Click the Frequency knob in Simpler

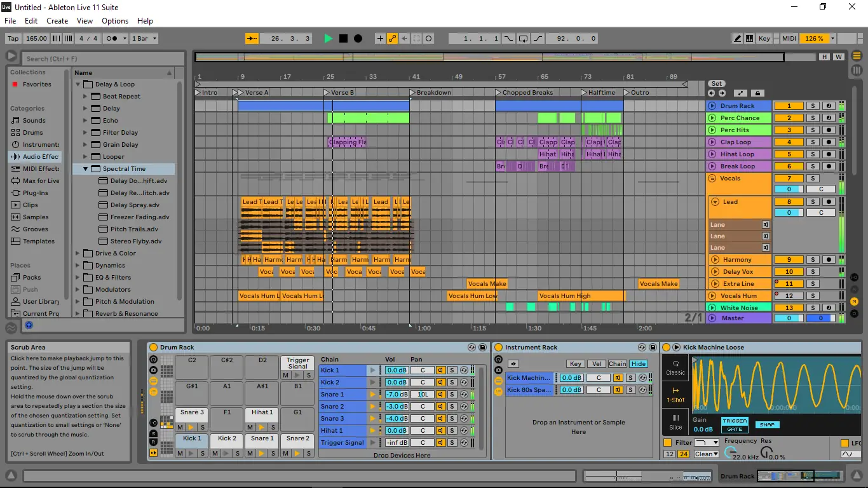coord(731,452)
